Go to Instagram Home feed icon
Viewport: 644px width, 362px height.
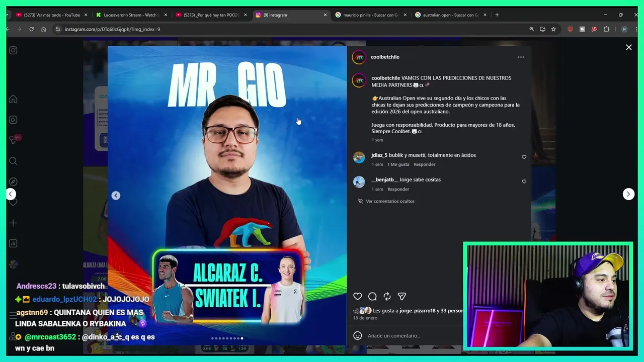point(13,99)
